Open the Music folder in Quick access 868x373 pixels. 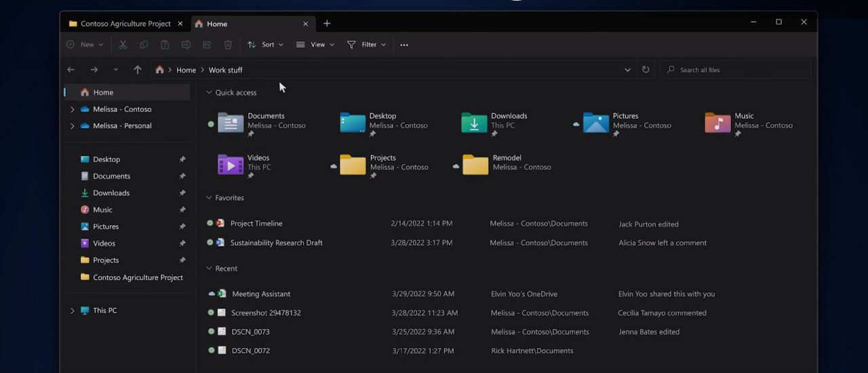749,123
